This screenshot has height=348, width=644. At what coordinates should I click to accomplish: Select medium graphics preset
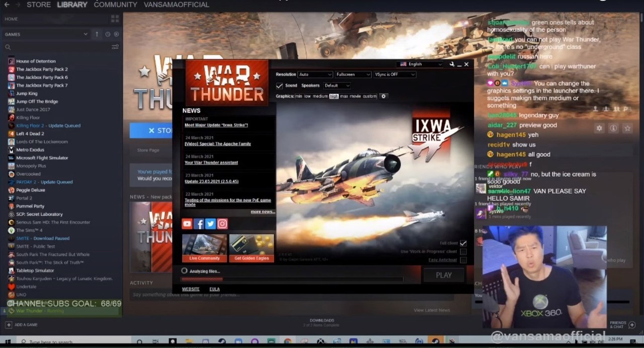(320, 96)
